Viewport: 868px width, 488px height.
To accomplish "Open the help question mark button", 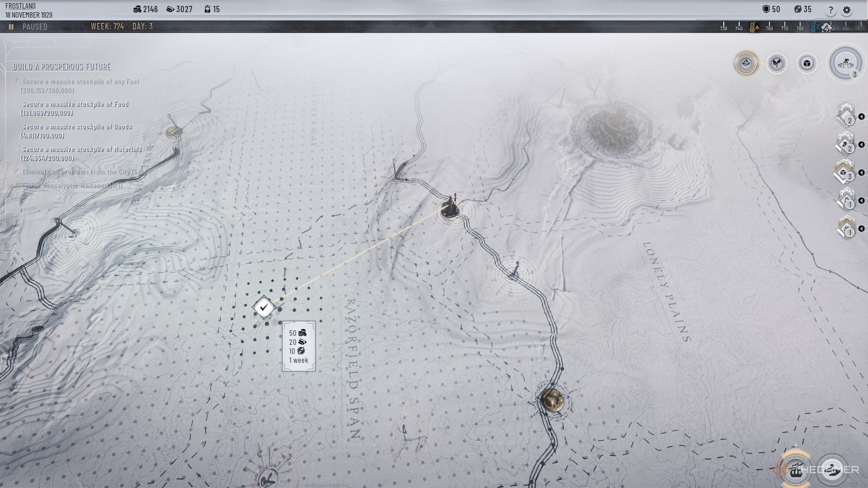I will click(830, 10).
